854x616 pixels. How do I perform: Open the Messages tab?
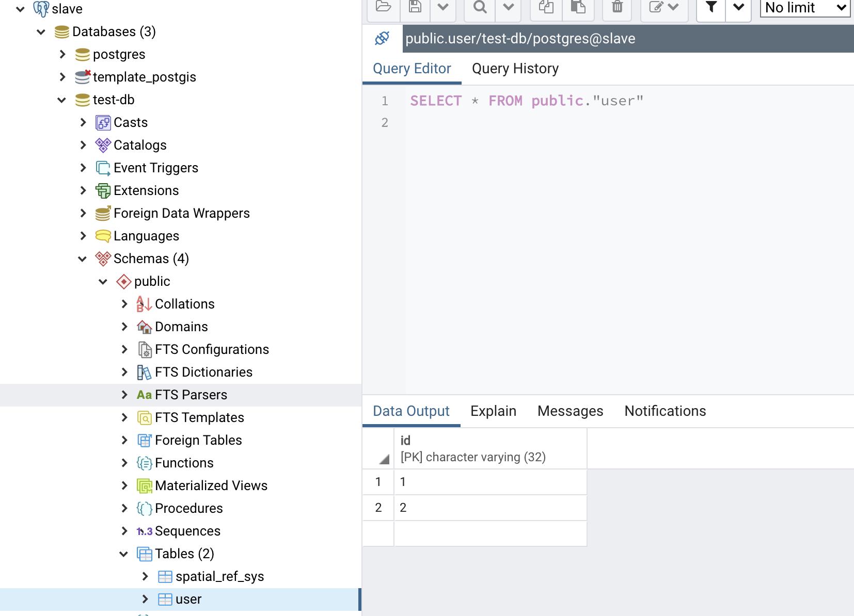[570, 411]
